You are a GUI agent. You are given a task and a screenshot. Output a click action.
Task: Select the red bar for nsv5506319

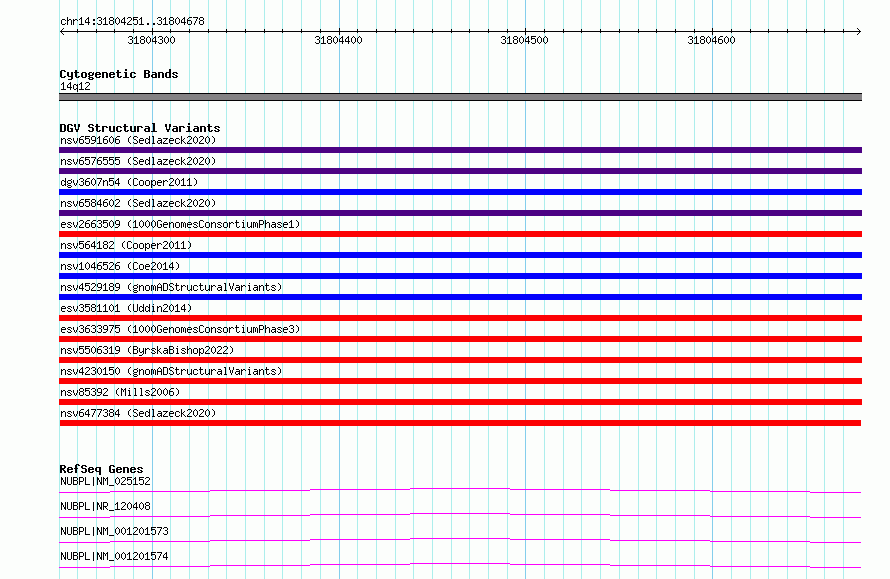[460, 360]
